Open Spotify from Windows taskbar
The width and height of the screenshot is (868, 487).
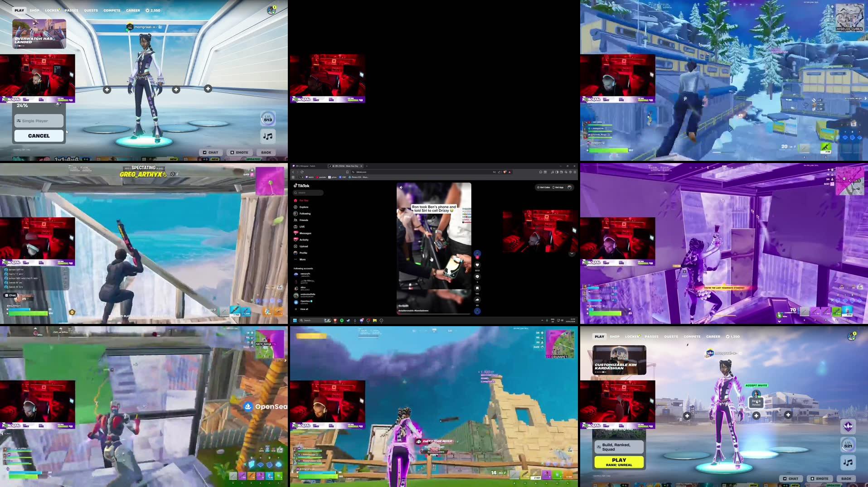342,320
